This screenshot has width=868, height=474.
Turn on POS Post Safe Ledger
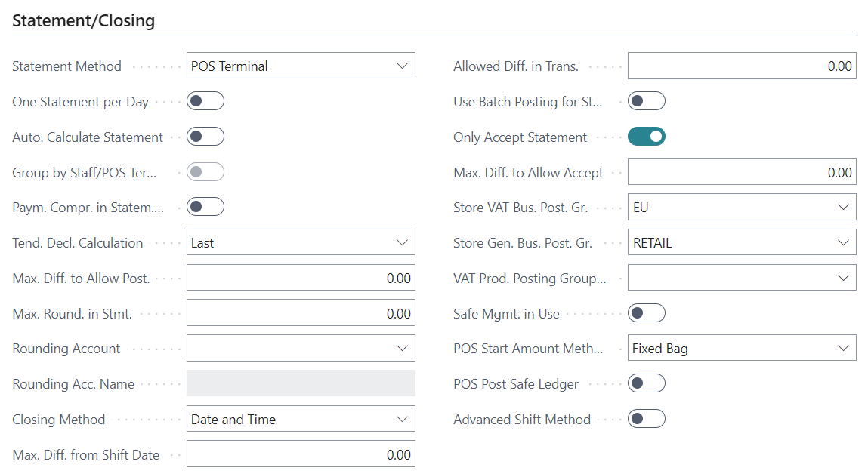pyautogui.click(x=647, y=383)
